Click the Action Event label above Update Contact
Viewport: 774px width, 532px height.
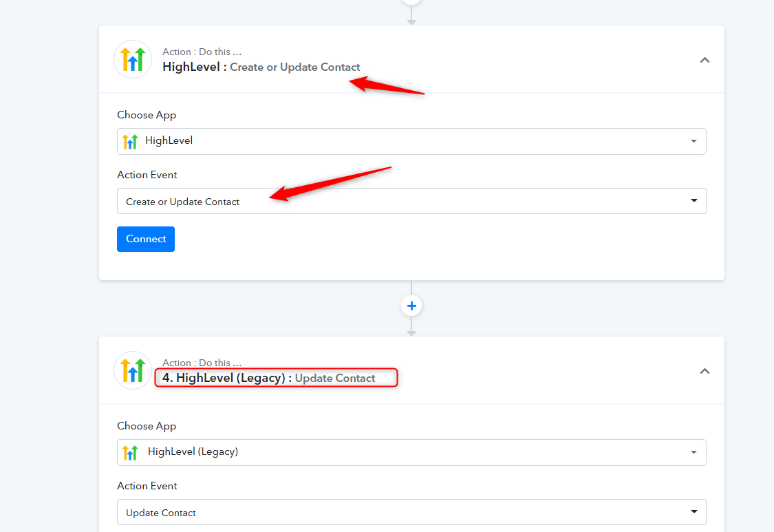click(x=147, y=486)
